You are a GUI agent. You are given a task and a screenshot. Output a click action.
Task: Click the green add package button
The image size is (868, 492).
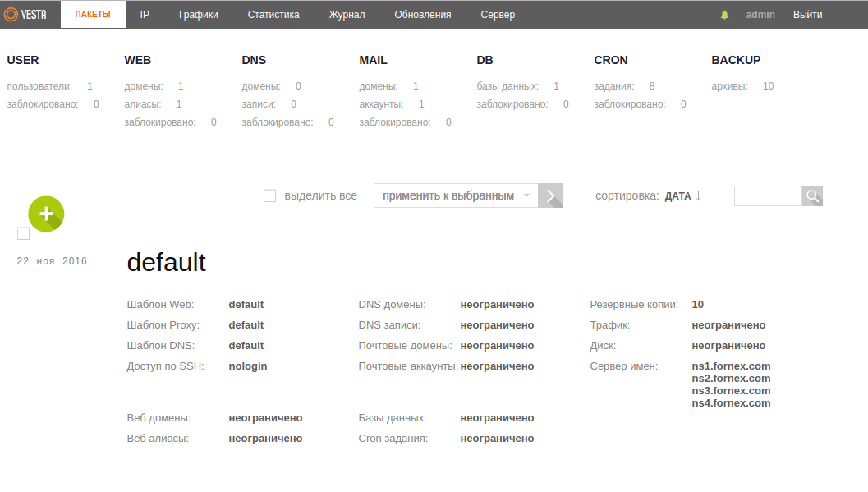tap(46, 214)
